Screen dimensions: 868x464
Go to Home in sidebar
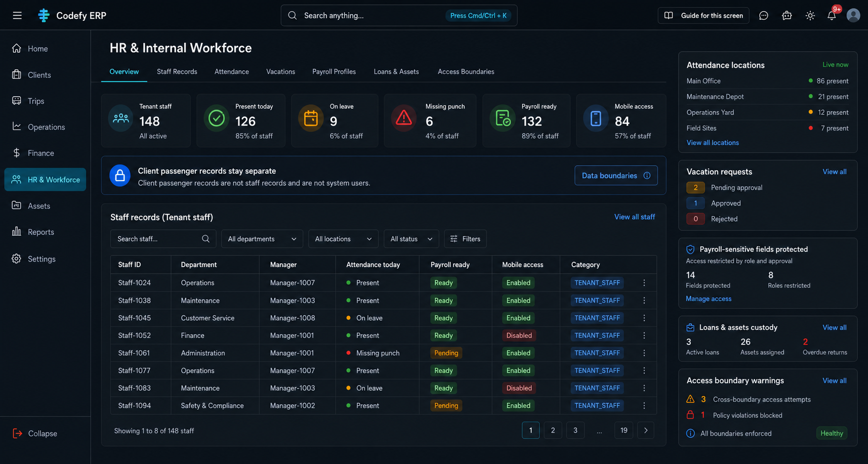[45, 49]
